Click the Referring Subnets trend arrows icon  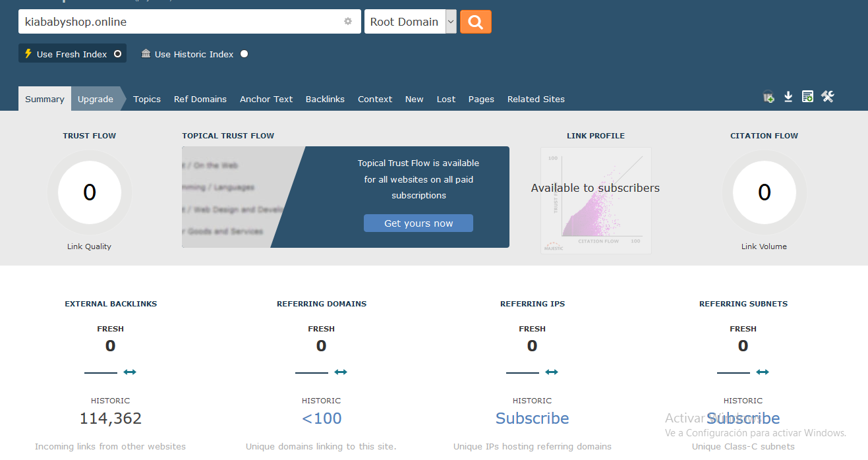click(x=763, y=372)
